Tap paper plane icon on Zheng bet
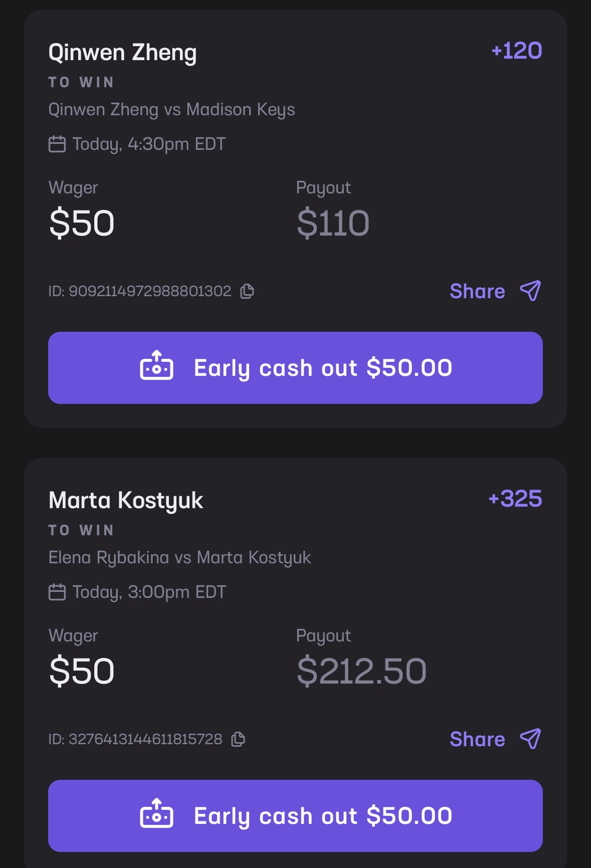The image size is (591, 868). tap(530, 291)
